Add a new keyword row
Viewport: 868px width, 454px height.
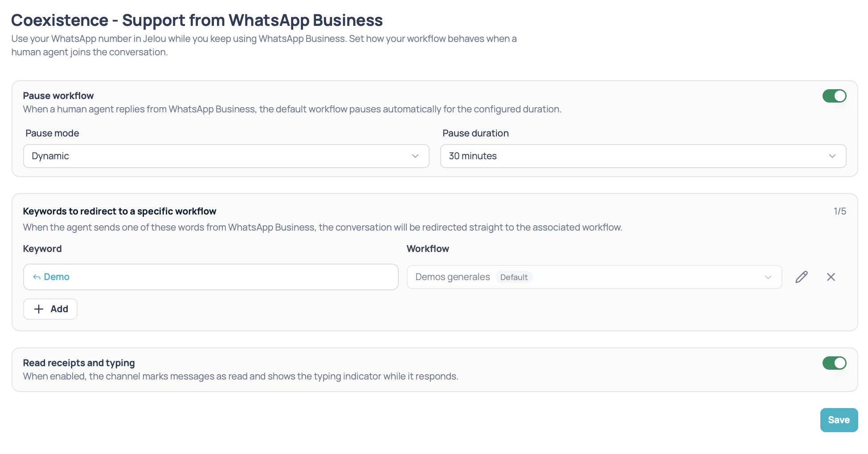[50, 309]
